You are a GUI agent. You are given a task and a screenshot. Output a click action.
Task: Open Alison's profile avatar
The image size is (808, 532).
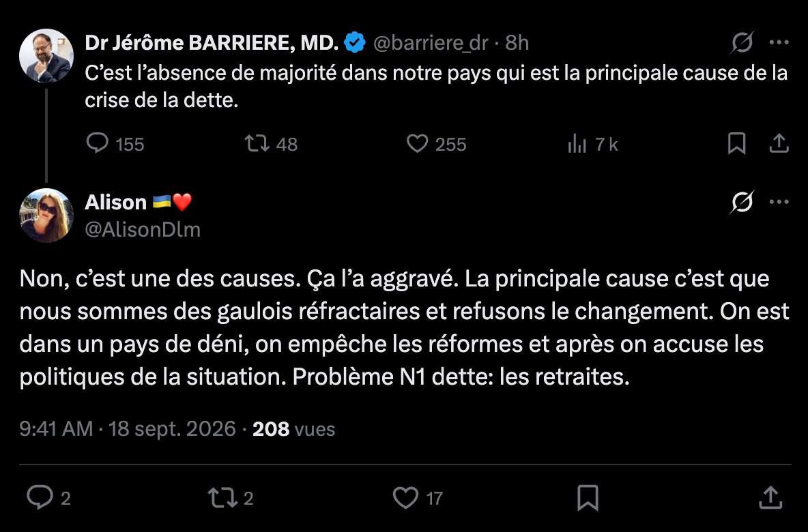[x=46, y=216]
